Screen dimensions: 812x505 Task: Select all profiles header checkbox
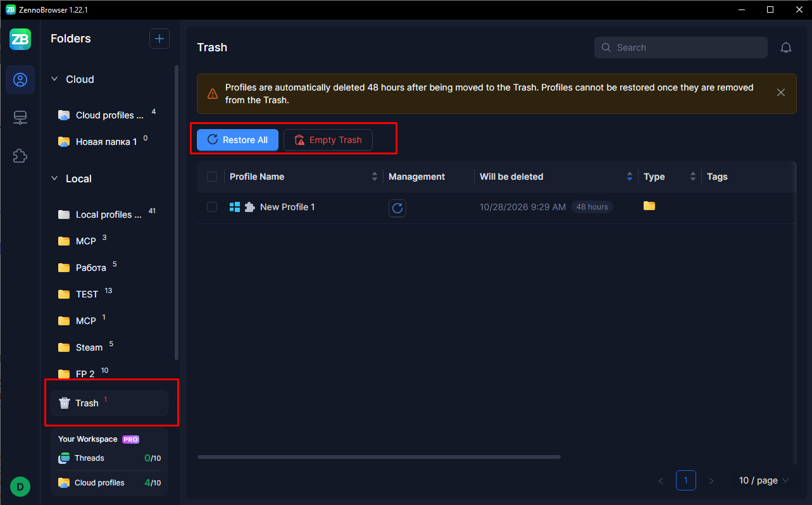coord(212,177)
